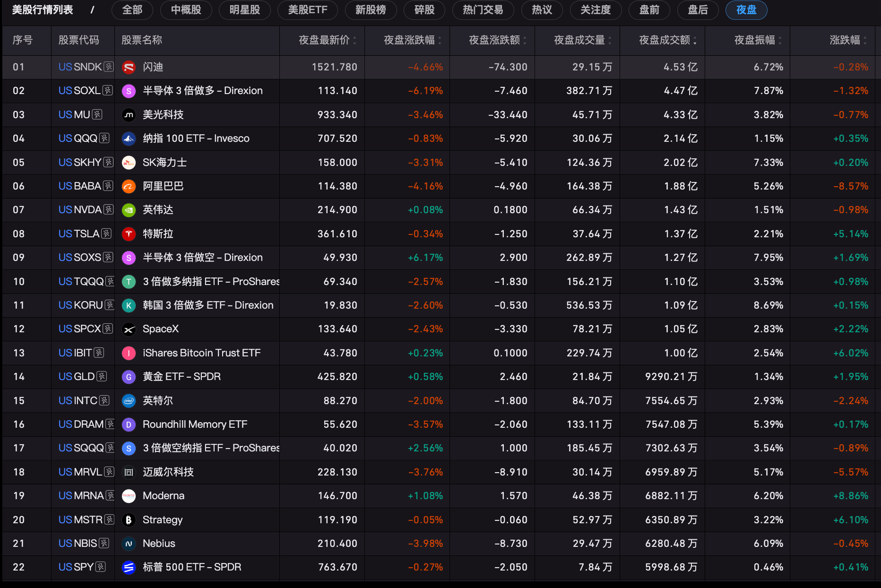Switch to the 美股ETF tab
881x588 pixels.
point(308,10)
